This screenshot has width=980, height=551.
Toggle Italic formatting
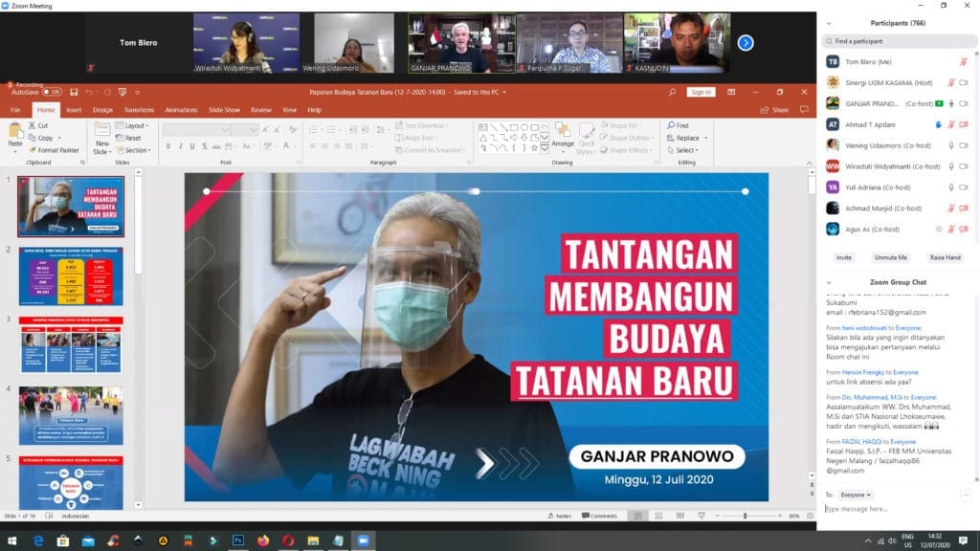[181, 146]
